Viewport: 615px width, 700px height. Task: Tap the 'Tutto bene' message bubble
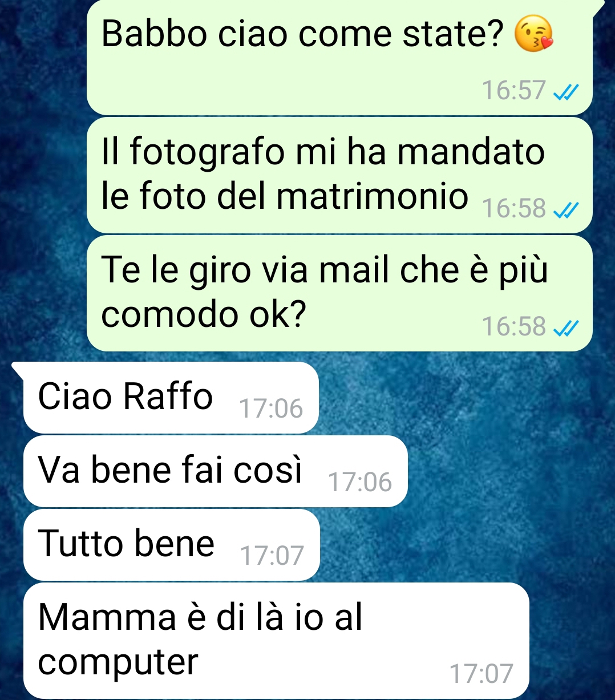tap(171, 545)
